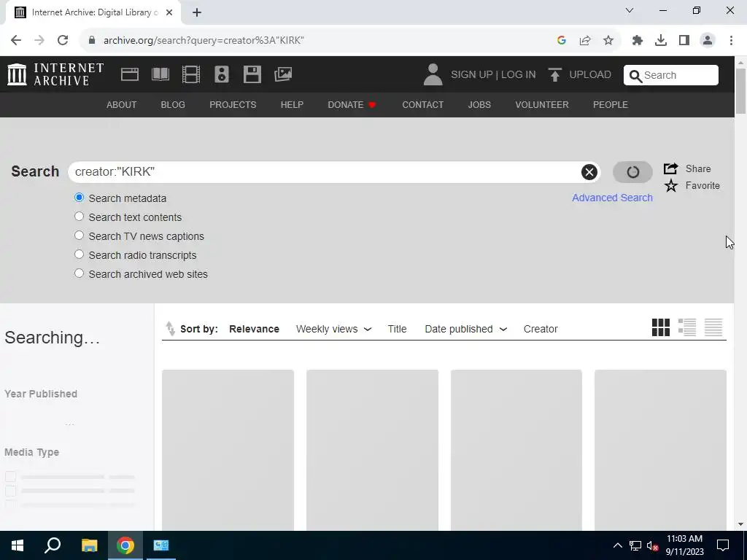Select Search TV news captions option

tap(79, 236)
